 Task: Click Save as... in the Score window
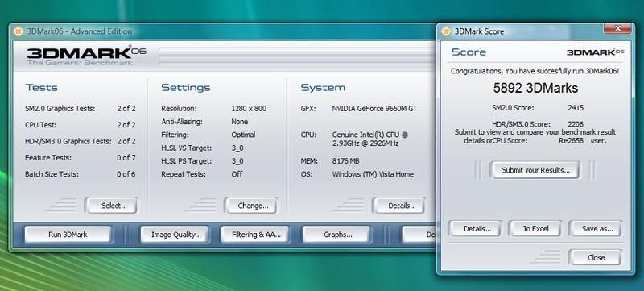point(595,228)
